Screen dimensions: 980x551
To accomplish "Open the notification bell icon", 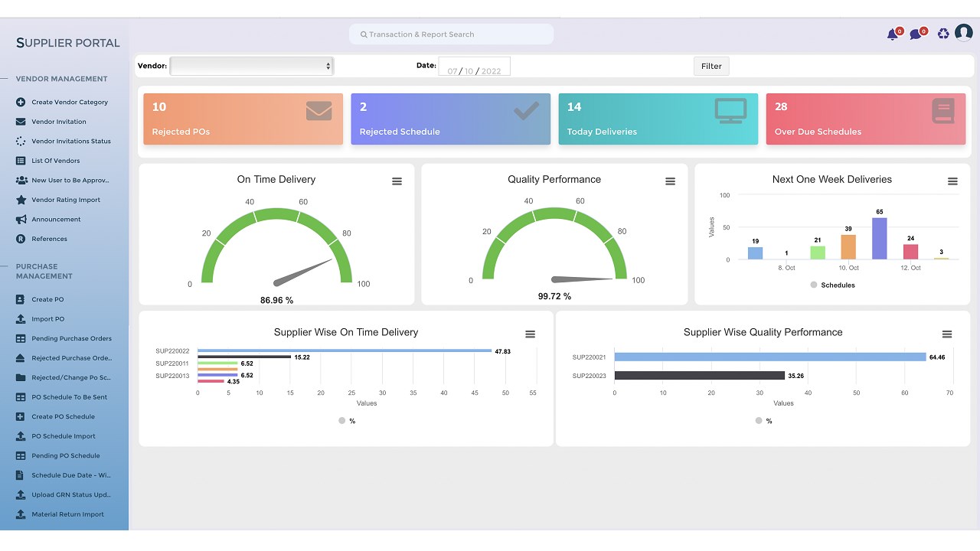I will tap(893, 34).
